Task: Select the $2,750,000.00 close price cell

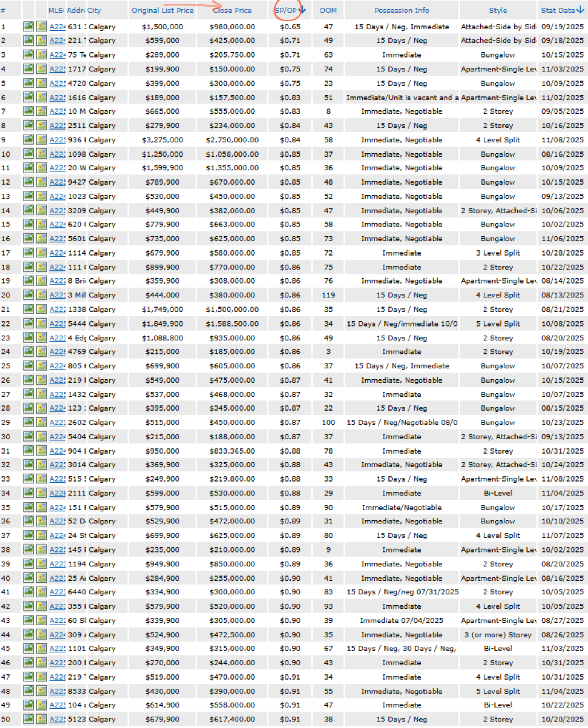Action: (232, 140)
